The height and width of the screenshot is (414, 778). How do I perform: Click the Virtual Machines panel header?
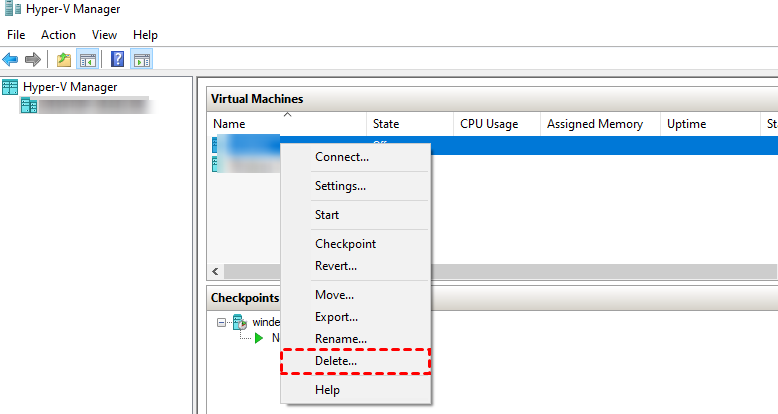click(x=492, y=99)
